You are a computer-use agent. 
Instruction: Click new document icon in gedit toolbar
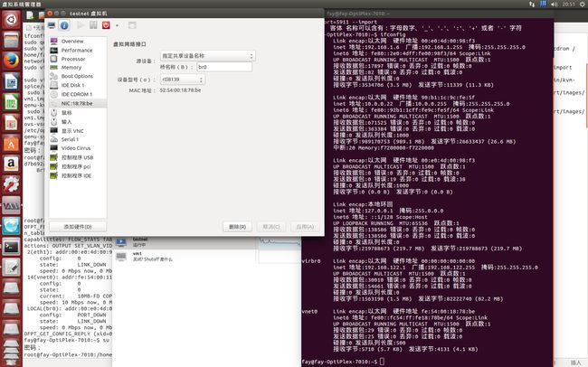pos(30,15)
